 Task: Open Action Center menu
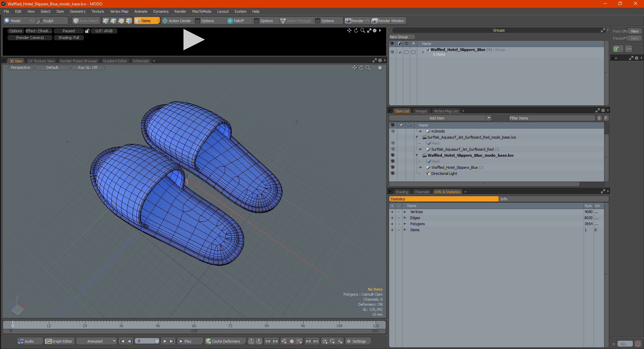pos(177,21)
